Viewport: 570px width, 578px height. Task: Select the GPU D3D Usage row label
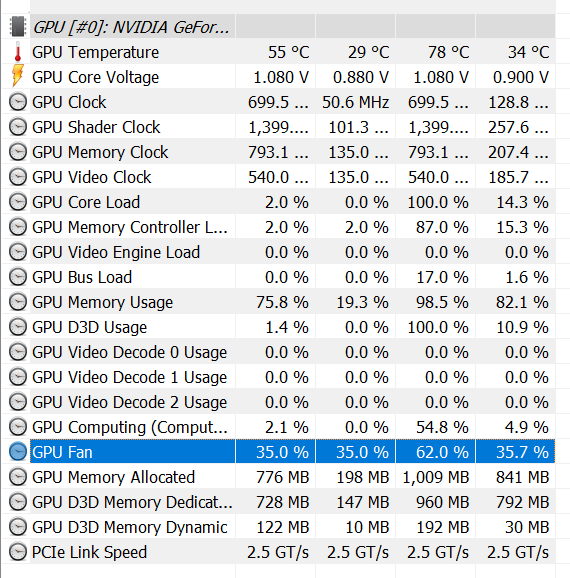tap(89, 327)
